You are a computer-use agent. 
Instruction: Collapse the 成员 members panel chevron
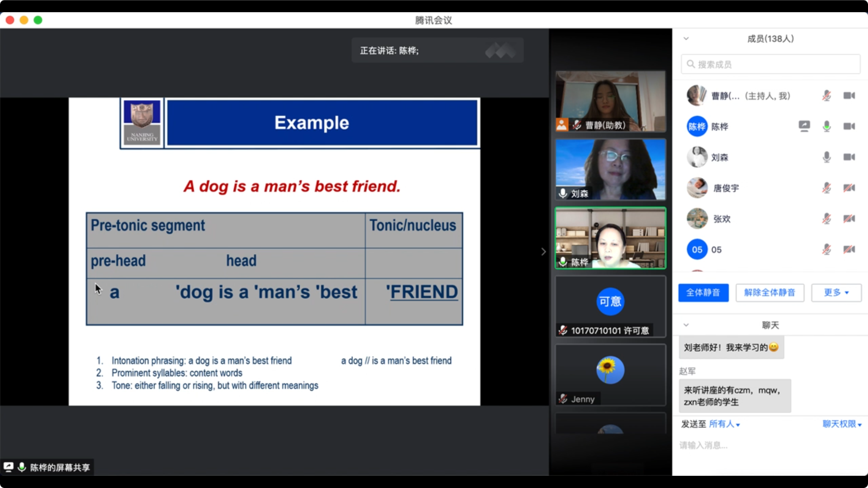686,39
